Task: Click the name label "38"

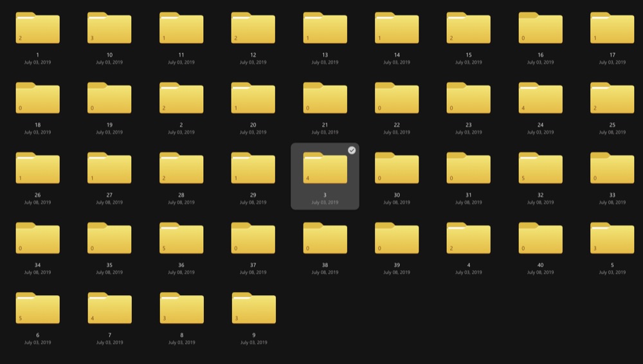Action: 325,265
